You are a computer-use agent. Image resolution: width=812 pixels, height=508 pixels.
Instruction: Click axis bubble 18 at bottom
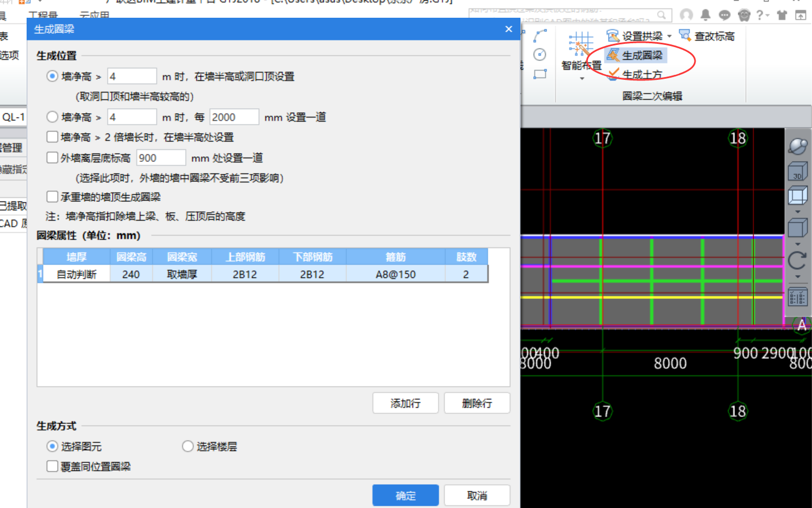[x=738, y=411]
